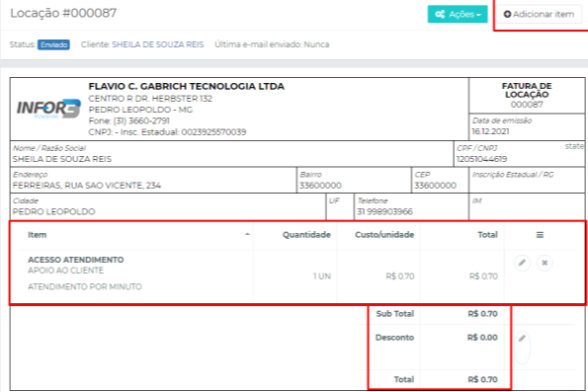Open the table options hamburger icon

[540, 235]
